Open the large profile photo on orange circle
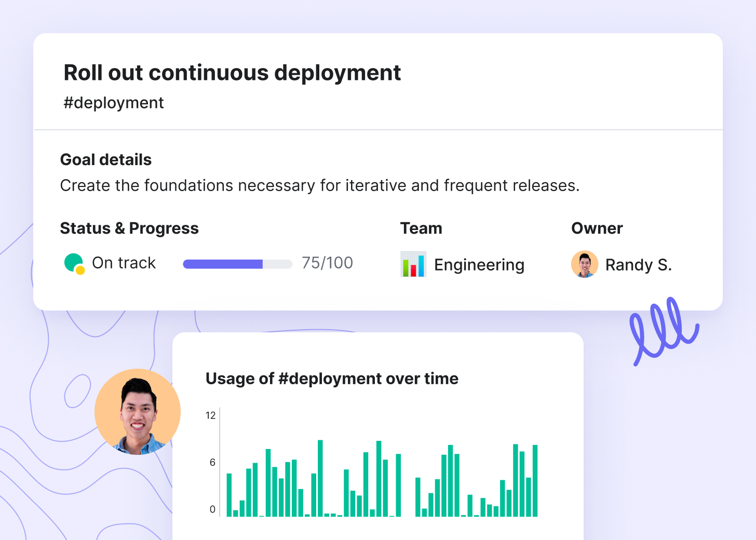The image size is (756, 540). (x=138, y=412)
